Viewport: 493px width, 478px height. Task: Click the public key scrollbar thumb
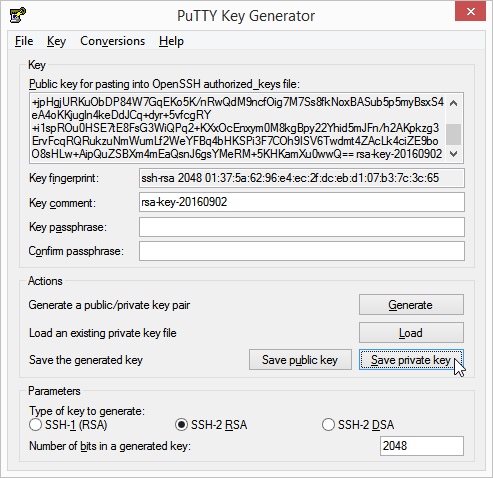(x=453, y=134)
